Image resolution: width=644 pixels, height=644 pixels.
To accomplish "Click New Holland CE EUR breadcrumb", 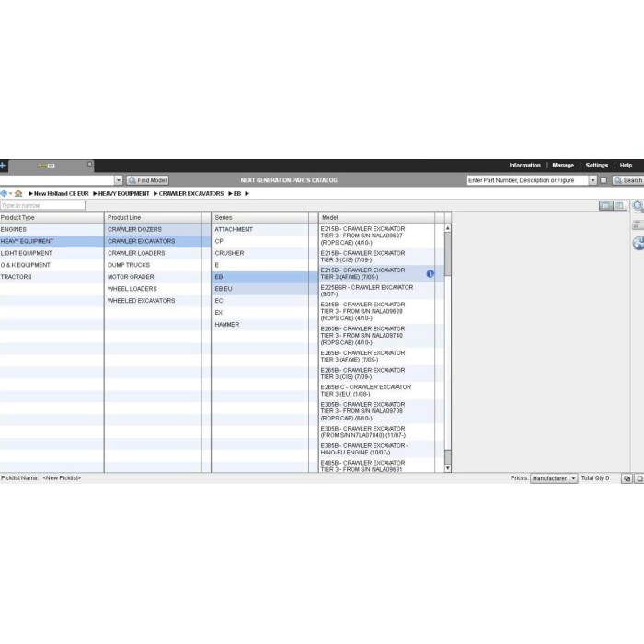I will point(62,193).
